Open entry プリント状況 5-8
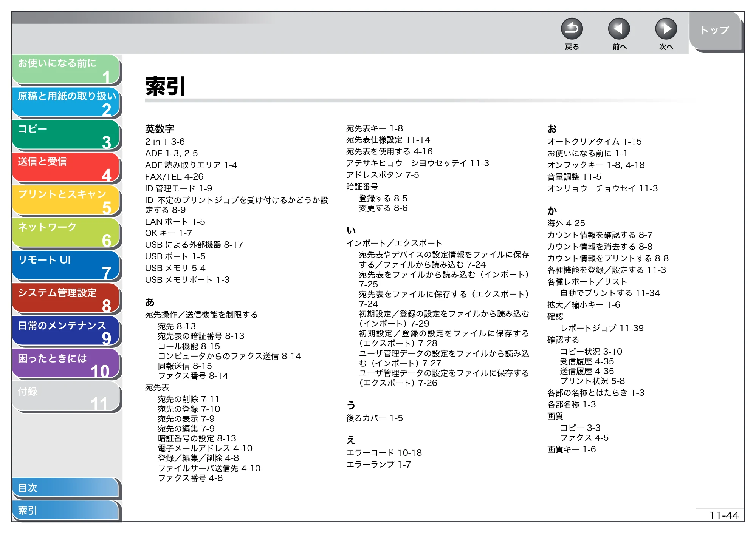This screenshot has height=534, width=756. 592,381
